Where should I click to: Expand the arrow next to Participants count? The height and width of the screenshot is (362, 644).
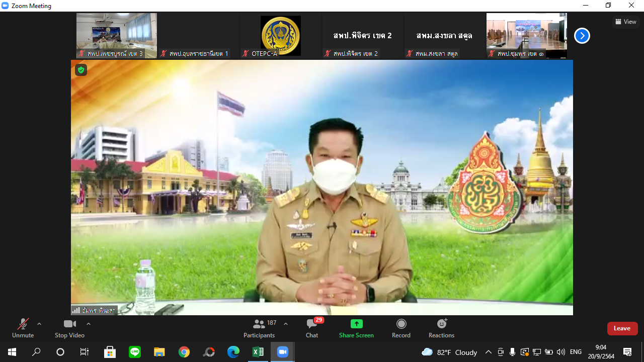[286, 324]
